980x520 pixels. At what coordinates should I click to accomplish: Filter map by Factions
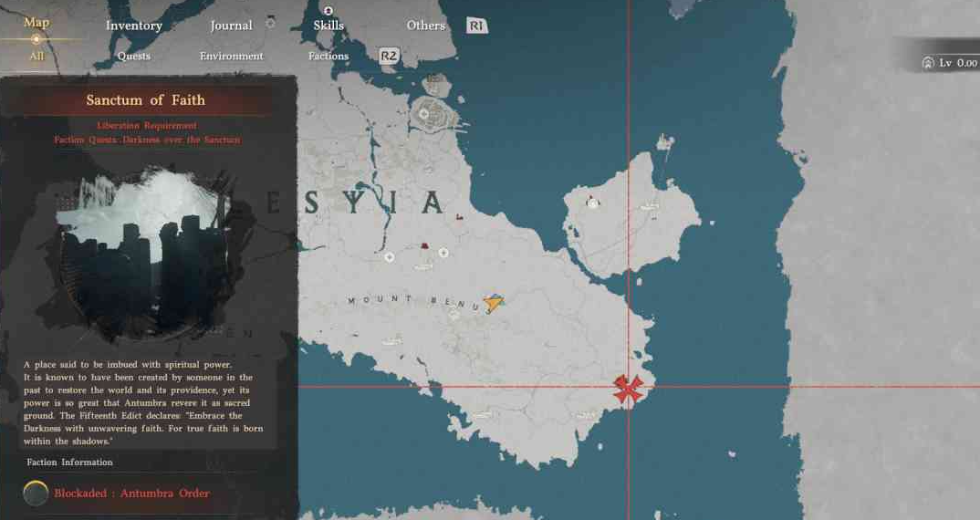pyautogui.click(x=328, y=57)
